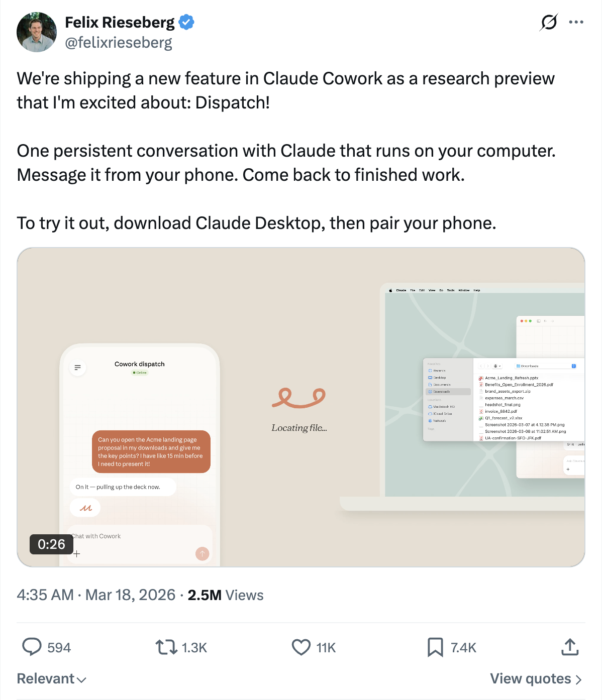
Task: Click the reply speech bubble icon
Action: coord(32,647)
